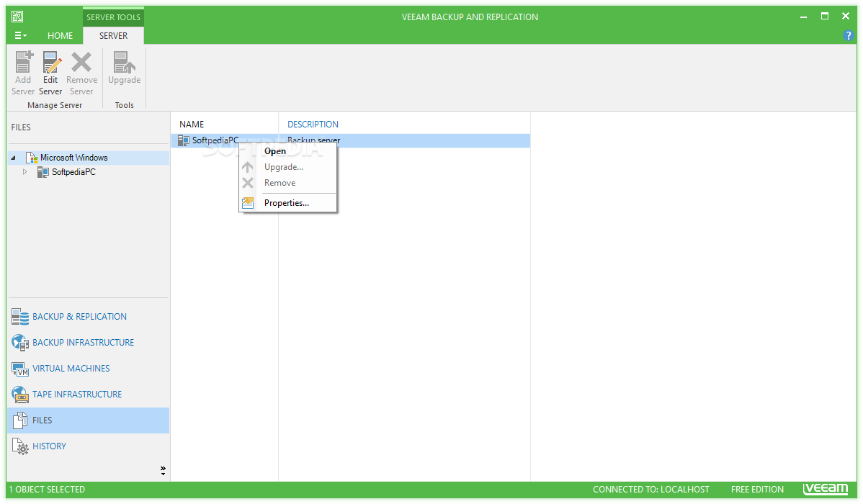This screenshot has height=504, width=863.
Task: Go to HISTORY label
Action: tap(49, 446)
